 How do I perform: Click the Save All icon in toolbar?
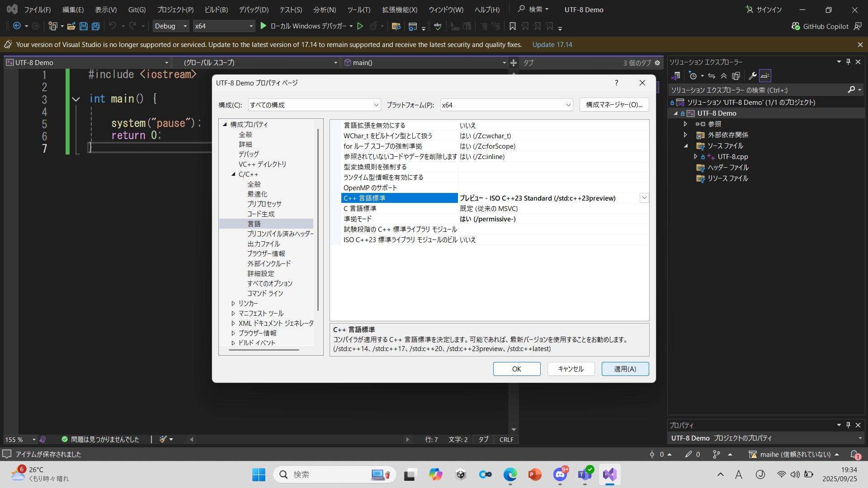pos(95,26)
